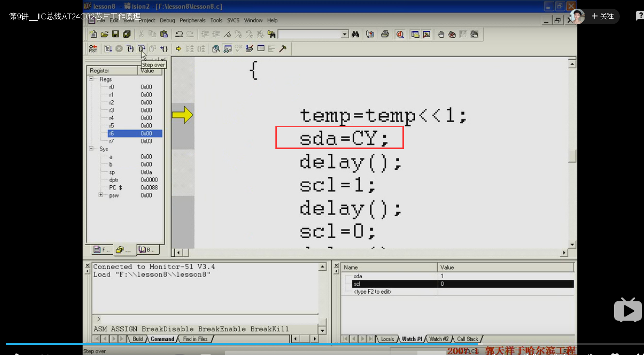644x355 pixels.
Task: Click the binoculars Find icon
Action: pyautogui.click(x=356, y=34)
